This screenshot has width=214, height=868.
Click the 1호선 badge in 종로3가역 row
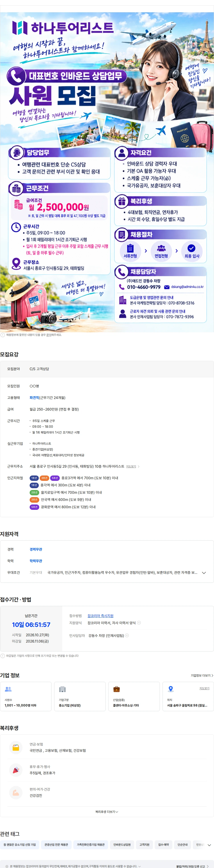point(34,478)
